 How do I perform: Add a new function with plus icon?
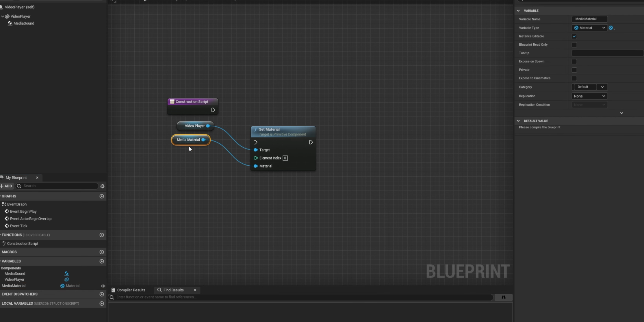tap(102, 235)
